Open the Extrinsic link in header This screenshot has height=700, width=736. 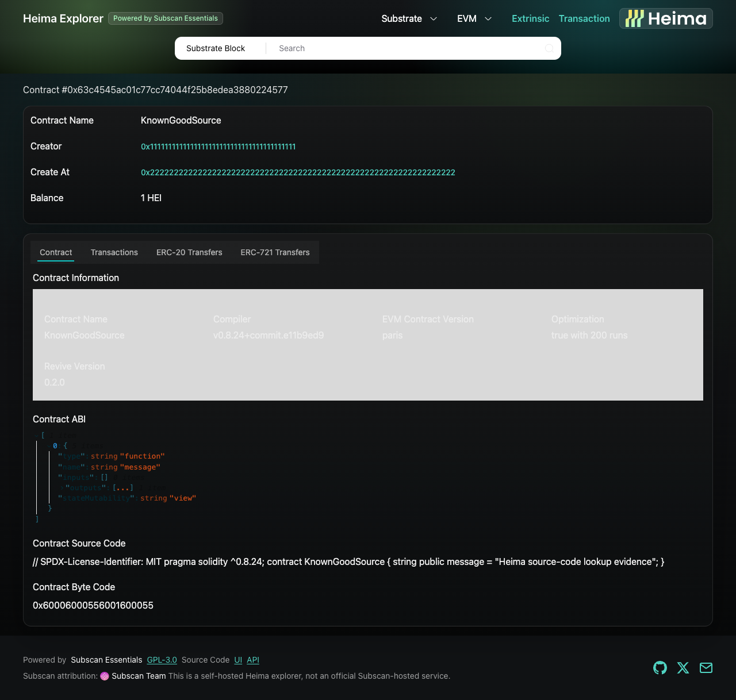[530, 18]
